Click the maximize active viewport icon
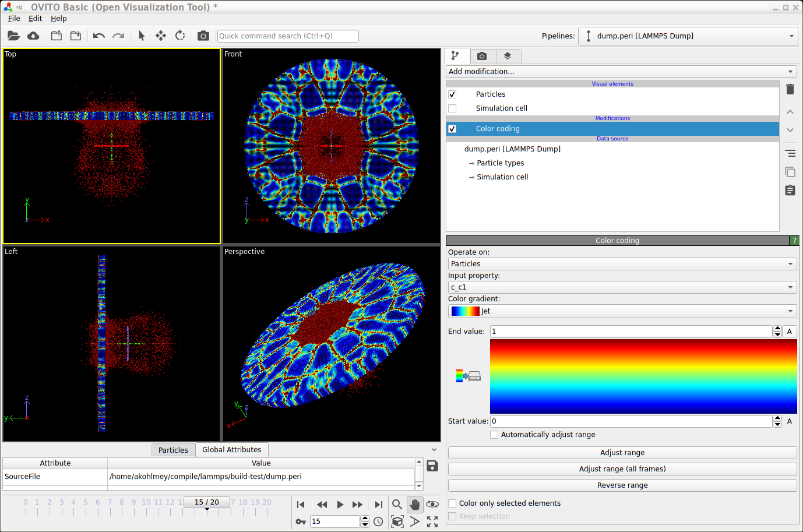This screenshot has height=532, width=803. click(432, 522)
